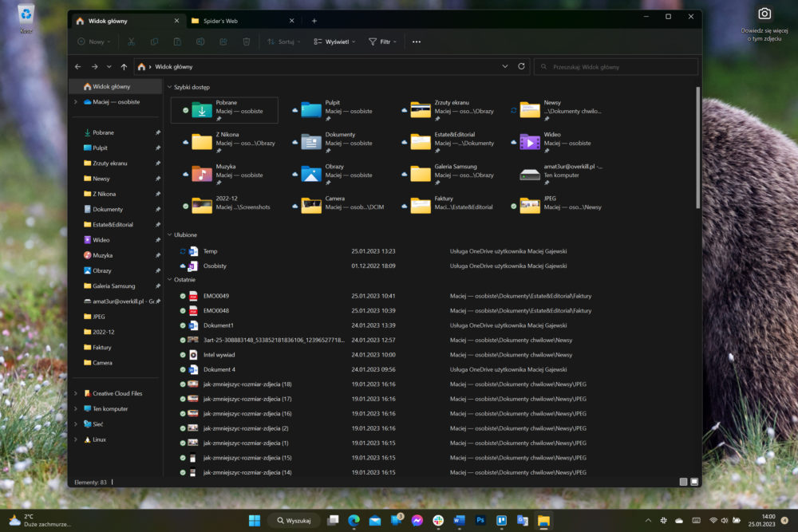Screen dimensions: 798x532
Task: Open Photoshop from the taskbar
Action: (480, 520)
